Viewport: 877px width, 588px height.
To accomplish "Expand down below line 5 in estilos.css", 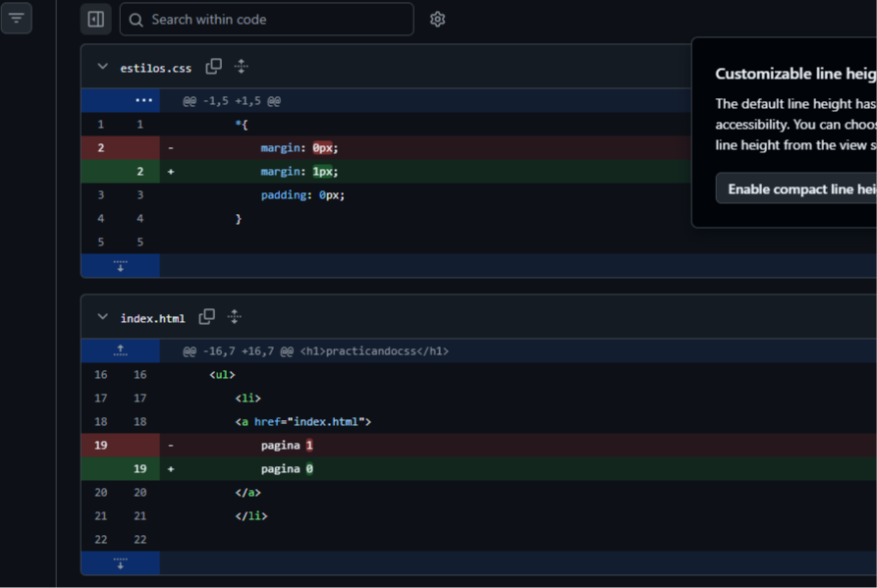I will click(x=120, y=265).
